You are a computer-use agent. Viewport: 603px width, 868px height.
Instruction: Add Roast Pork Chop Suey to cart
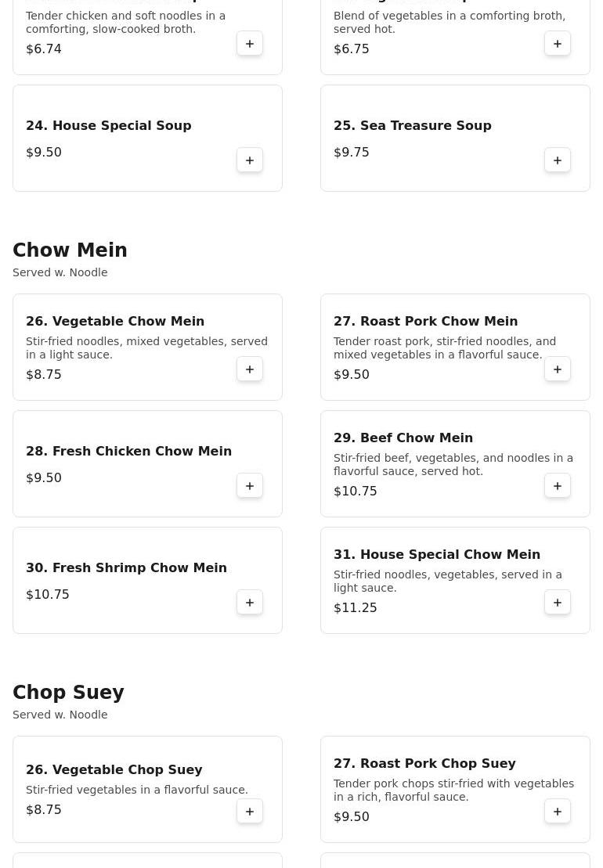(x=558, y=812)
